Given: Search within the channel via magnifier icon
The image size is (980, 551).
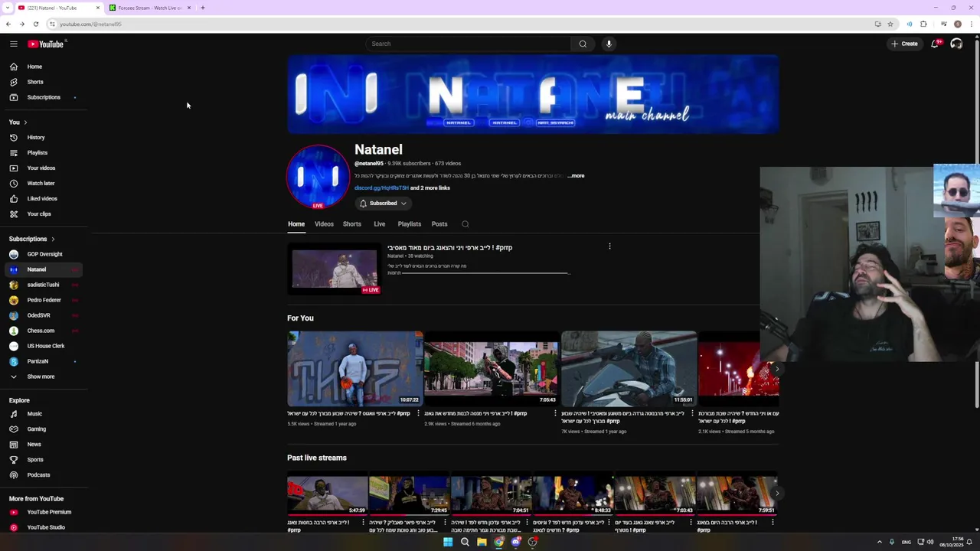Looking at the screenshot, I should coord(465,224).
